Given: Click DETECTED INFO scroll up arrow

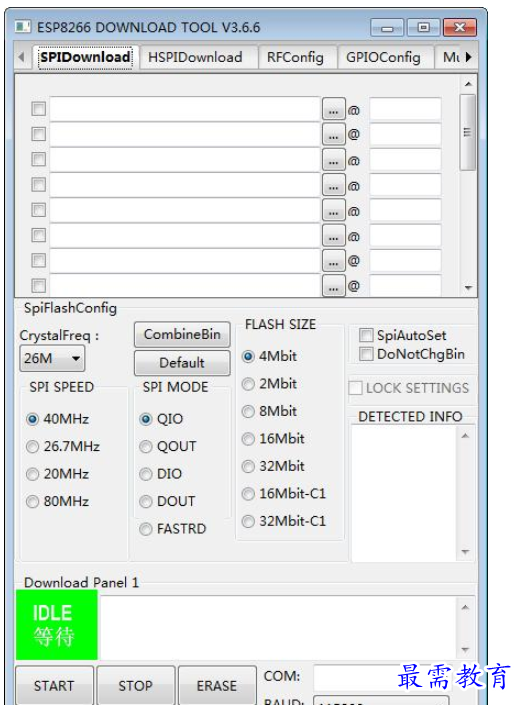Looking at the screenshot, I should 465,436.
